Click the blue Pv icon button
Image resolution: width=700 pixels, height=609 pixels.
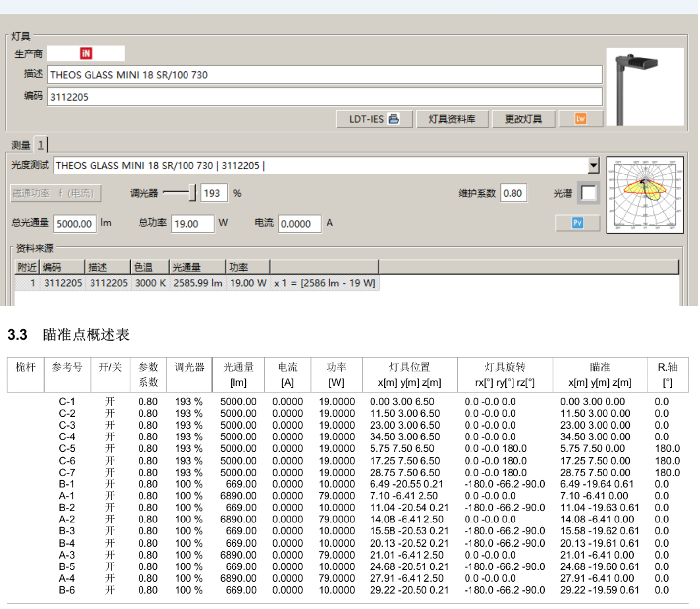point(577,223)
